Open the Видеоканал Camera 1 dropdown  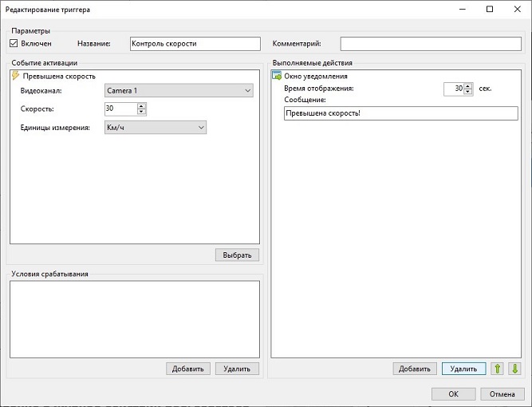179,91
